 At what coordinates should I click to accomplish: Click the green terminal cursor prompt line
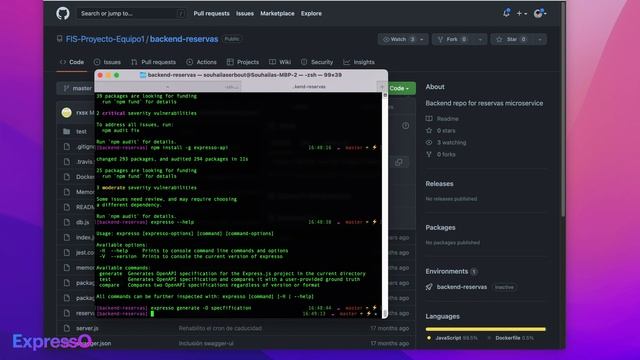click(153, 313)
